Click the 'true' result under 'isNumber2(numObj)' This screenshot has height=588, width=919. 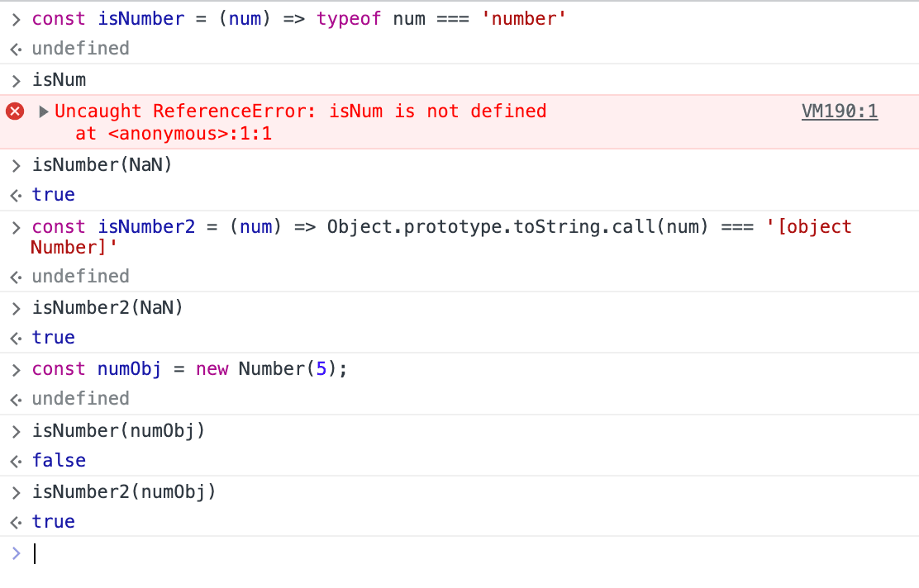point(54,522)
